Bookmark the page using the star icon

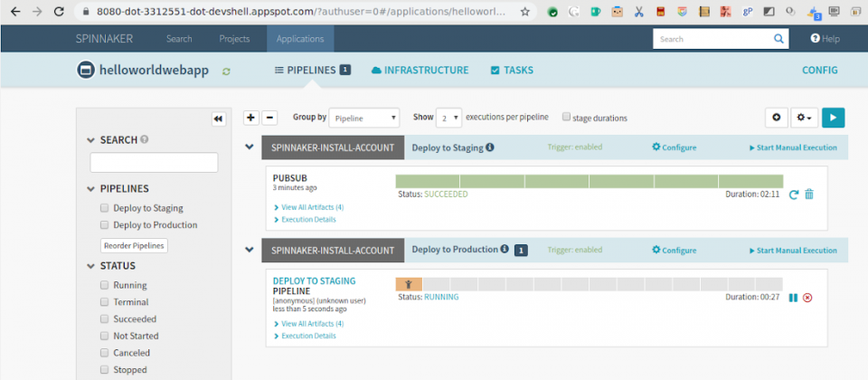(524, 12)
